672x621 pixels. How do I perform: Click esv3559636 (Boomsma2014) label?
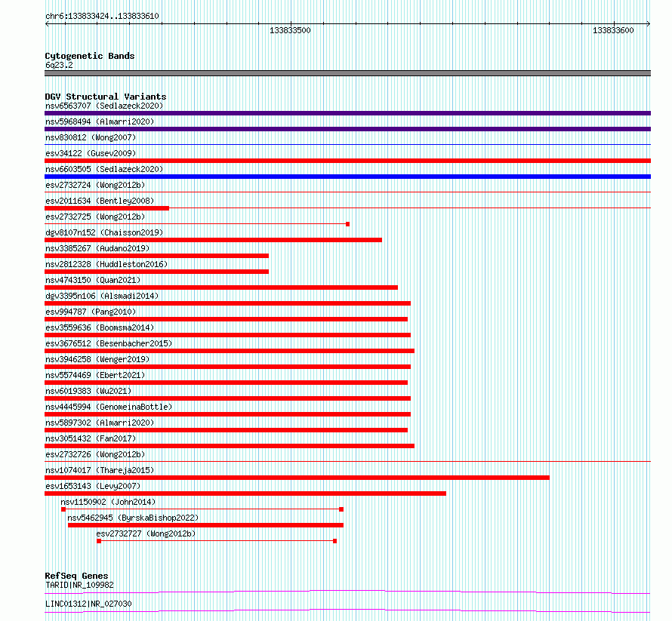[x=100, y=327]
